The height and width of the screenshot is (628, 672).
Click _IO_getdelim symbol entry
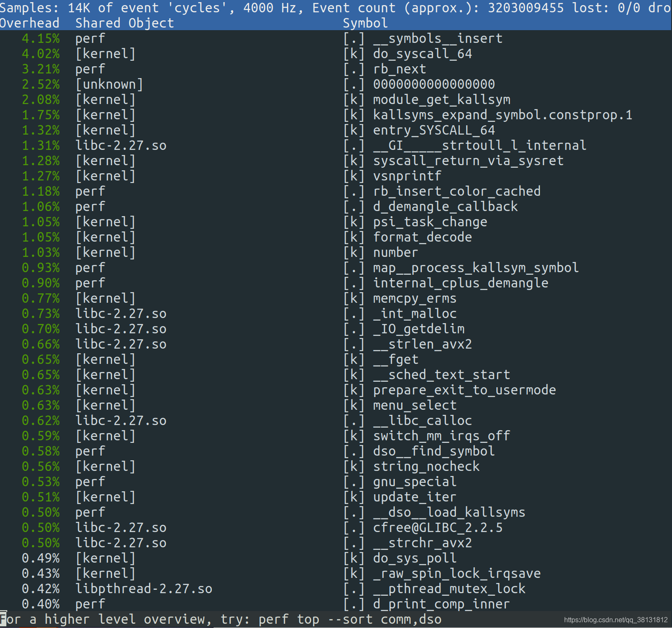point(419,329)
